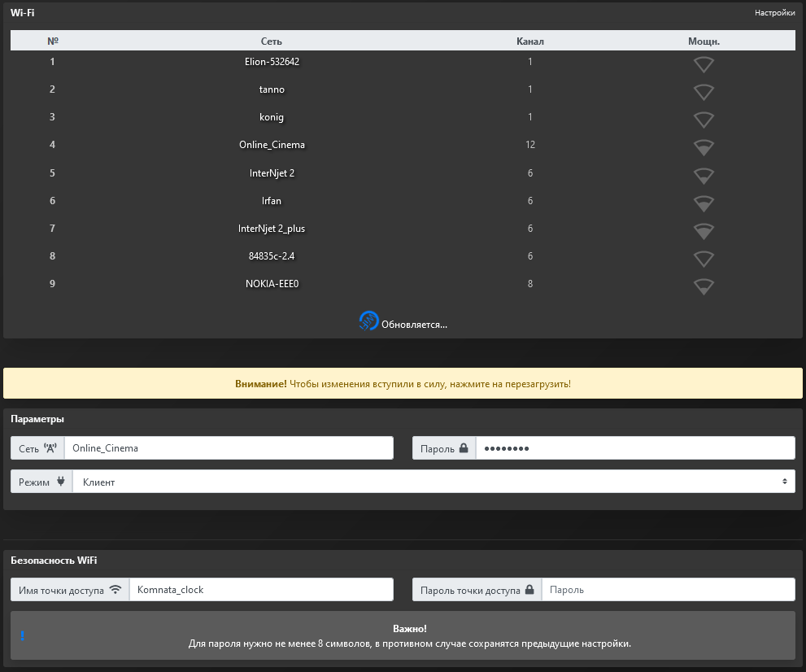Click the lock icon beside Пароль точки доступа
Viewport: 806px width, 672px height.
(x=529, y=590)
